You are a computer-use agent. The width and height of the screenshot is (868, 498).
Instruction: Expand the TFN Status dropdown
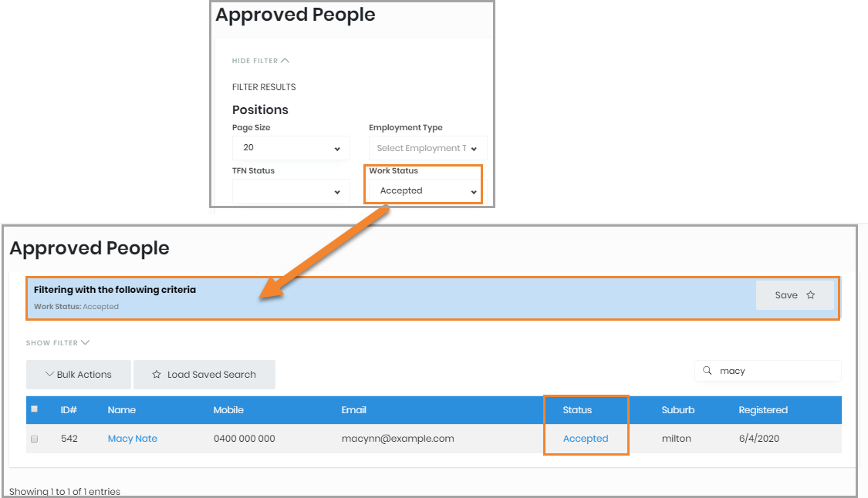click(x=291, y=191)
